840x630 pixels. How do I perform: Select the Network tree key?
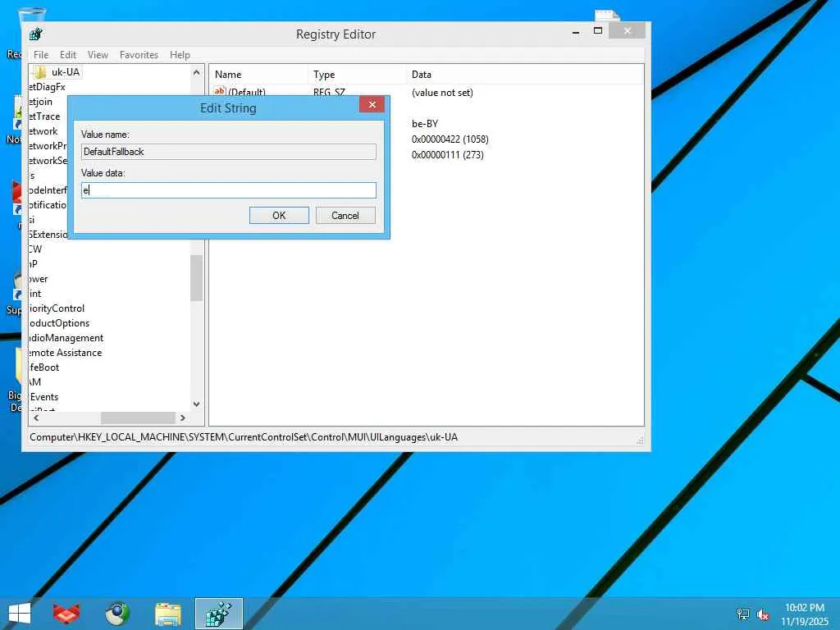pyautogui.click(x=43, y=131)
